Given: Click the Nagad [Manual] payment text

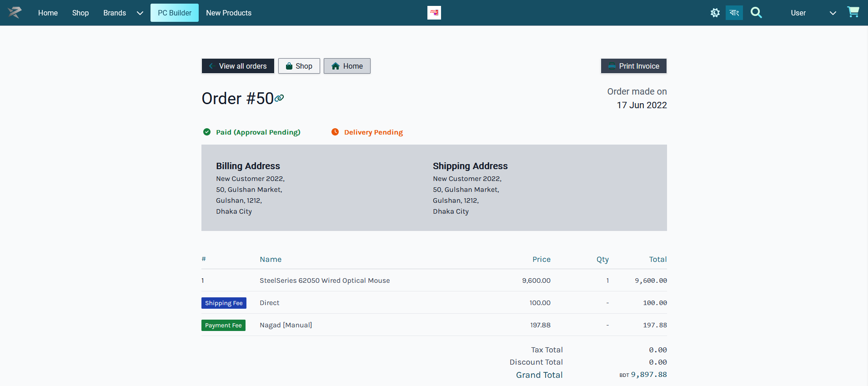Looking at the screenshot, I should [x=286, y=325].
